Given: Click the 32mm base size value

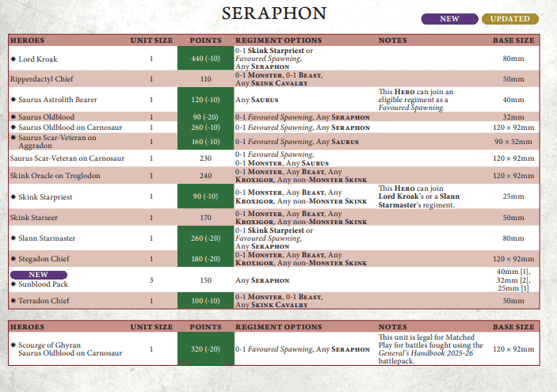Looking at the screenshot, I should pyautogui.click(x=513, y=117).
